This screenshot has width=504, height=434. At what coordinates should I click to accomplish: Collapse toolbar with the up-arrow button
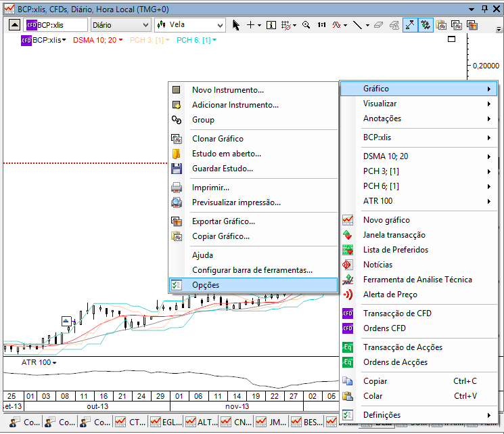click(x=14, y=25)
